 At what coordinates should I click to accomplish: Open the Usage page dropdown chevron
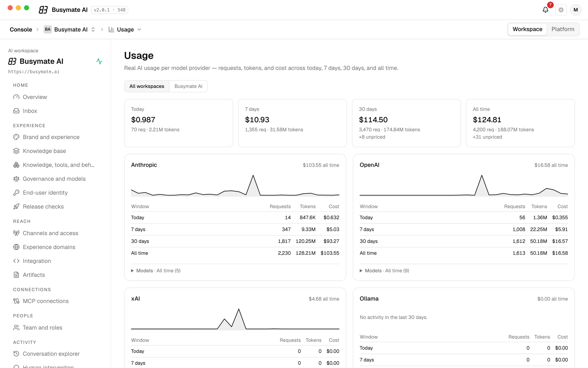coord(139,29)
